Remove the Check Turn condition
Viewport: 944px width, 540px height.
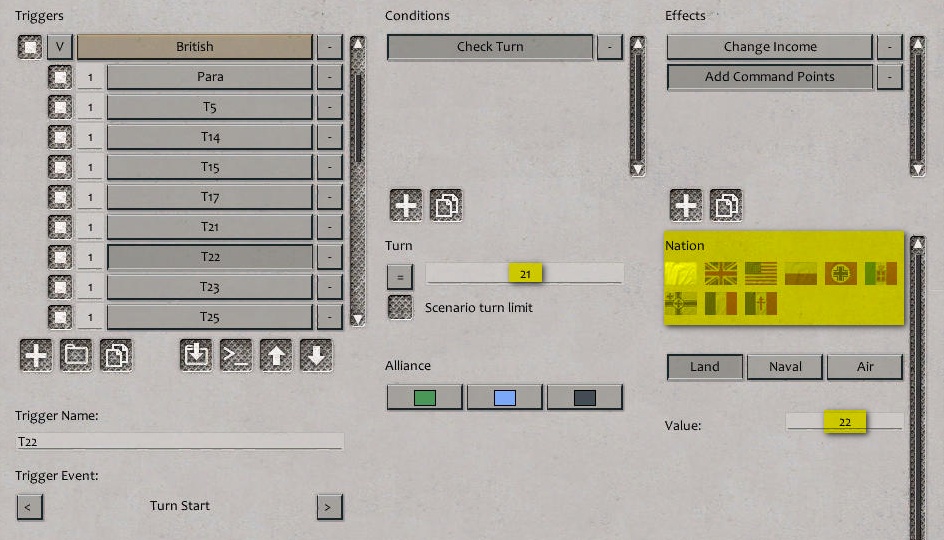(x=610, y=47)
